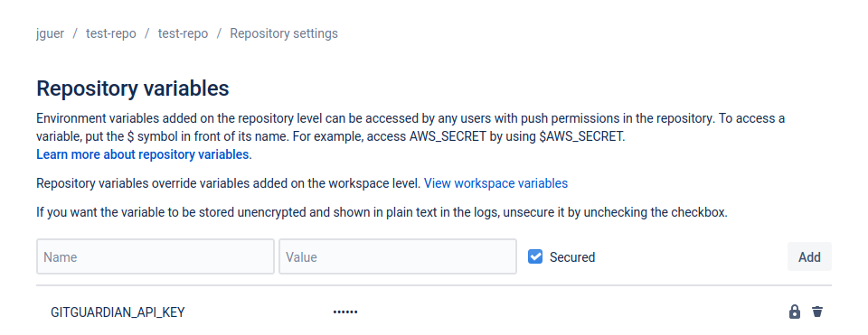The image size is (868, 335).
Task: Uncheck the Secured checkbox
Action: coord(535,256)
